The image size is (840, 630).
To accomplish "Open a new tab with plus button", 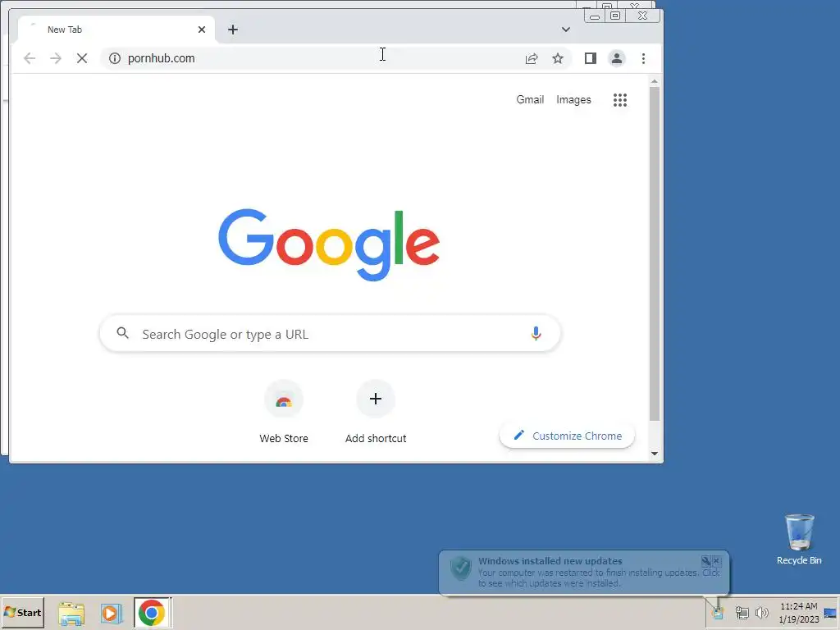I will [232, 30].
